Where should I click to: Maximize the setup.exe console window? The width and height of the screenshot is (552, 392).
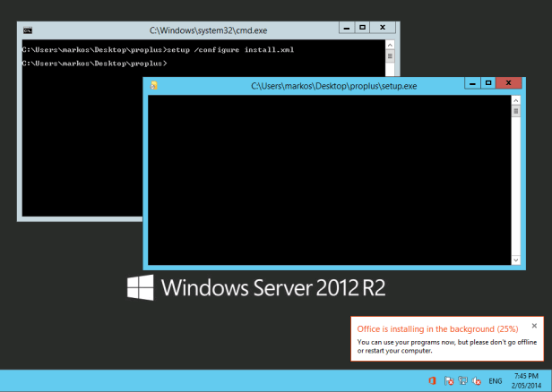(x=489, y=83)
